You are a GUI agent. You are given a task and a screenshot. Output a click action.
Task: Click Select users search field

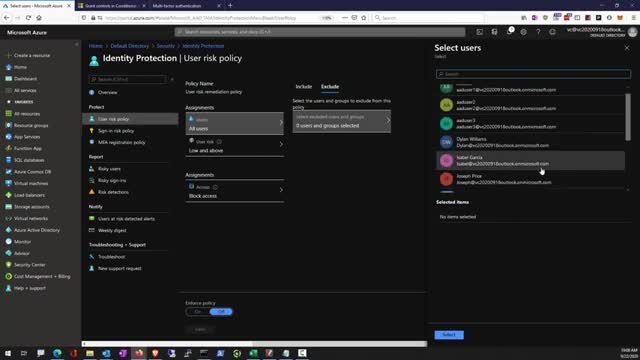(x=533, y=74)
